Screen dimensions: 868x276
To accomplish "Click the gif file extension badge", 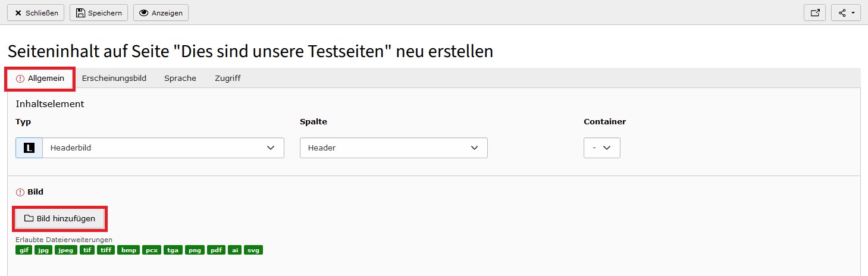I will coord(24,250).
